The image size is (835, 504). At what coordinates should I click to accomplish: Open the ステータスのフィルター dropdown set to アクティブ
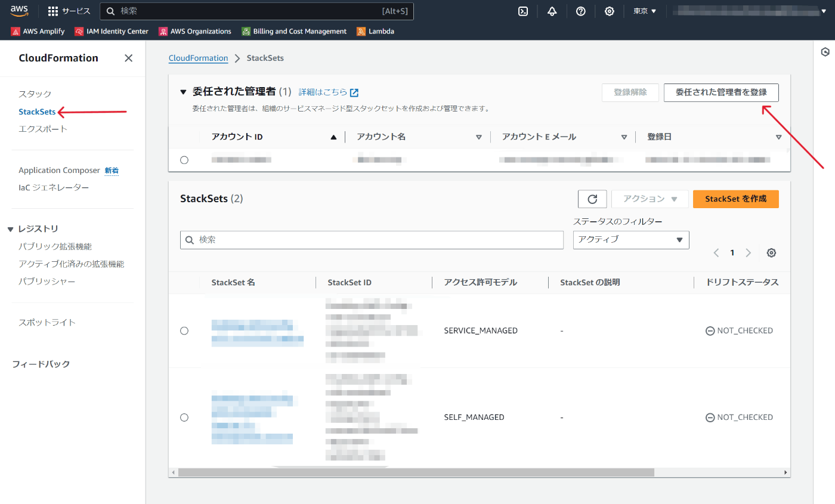pos(631,240)
